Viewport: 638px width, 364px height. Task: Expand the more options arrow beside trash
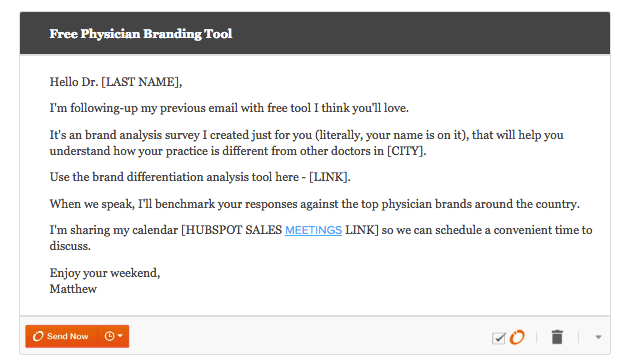[598, 337]
